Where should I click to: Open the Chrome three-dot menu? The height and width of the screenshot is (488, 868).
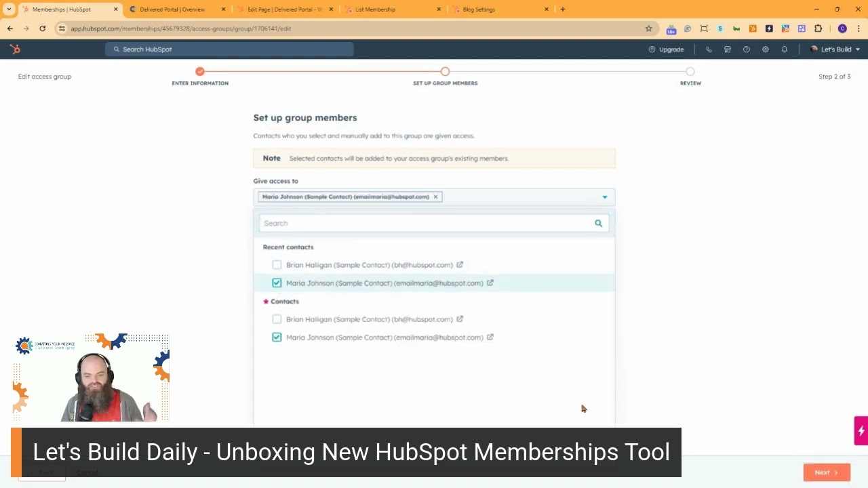click(859, 28)
